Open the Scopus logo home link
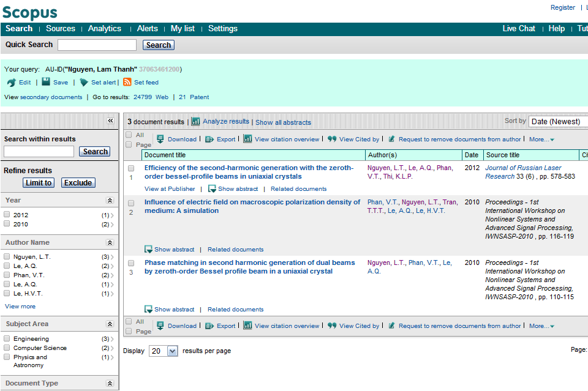The width and height of the screenshot is (588, 391). [x=29, y=12]
